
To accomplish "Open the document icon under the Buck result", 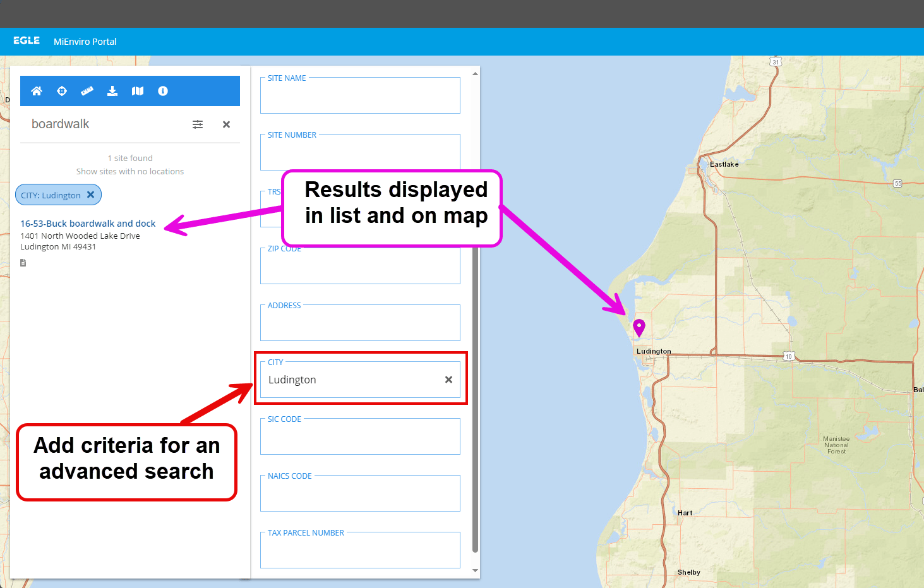I will click(23, 263).
